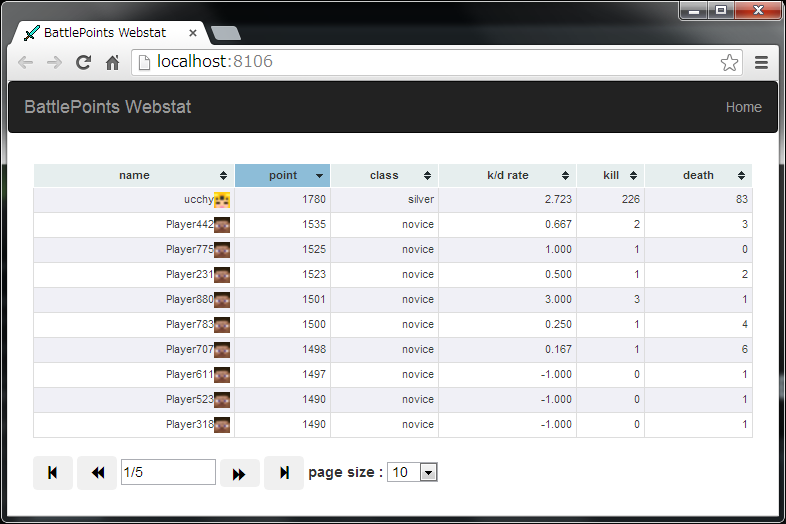Click the browser forward arrow

pos(54,63)
